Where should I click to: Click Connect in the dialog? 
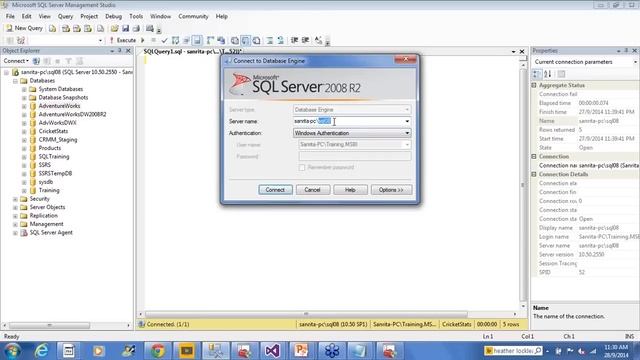(x=275, y=190)
